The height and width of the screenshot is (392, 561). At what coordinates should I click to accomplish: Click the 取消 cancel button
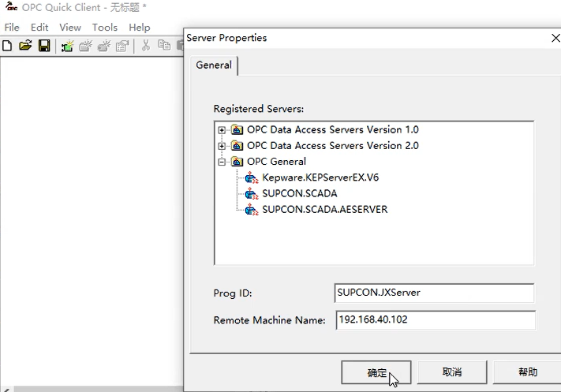[452, 372]
